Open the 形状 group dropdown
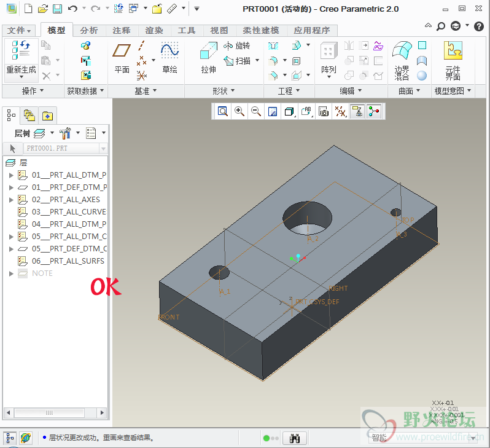This screenshot has height=448, width=490. 224,91
